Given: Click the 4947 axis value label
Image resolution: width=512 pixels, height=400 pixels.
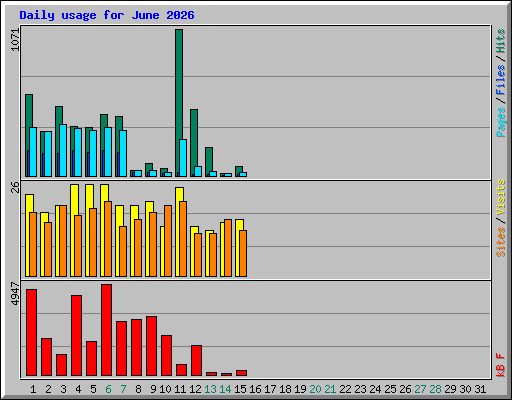Looking at the screenshot, I should click(15, 293).
